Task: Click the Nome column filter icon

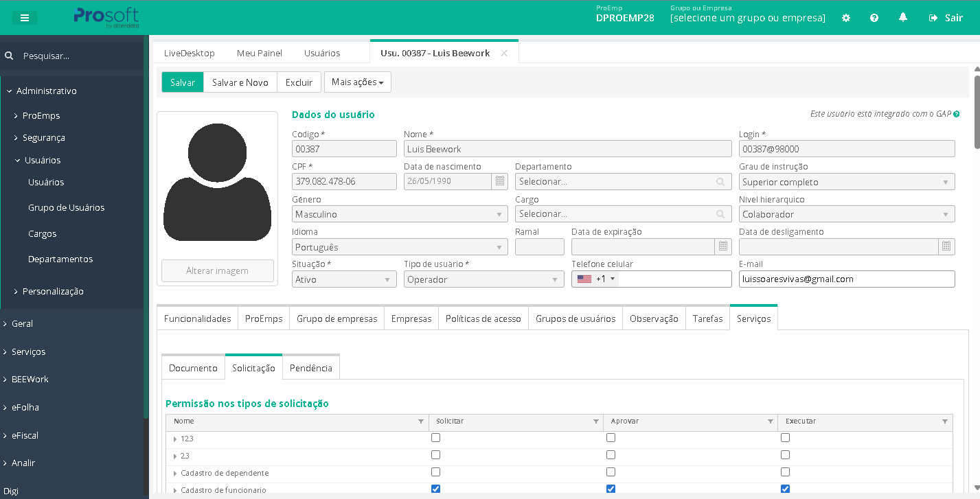Action: click(x=421, y=421)
